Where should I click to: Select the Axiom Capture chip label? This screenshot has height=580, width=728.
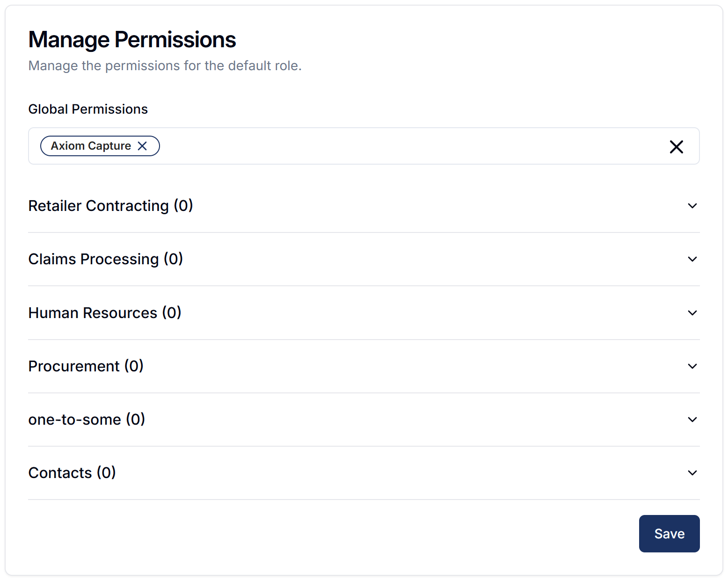click(91, 146)
